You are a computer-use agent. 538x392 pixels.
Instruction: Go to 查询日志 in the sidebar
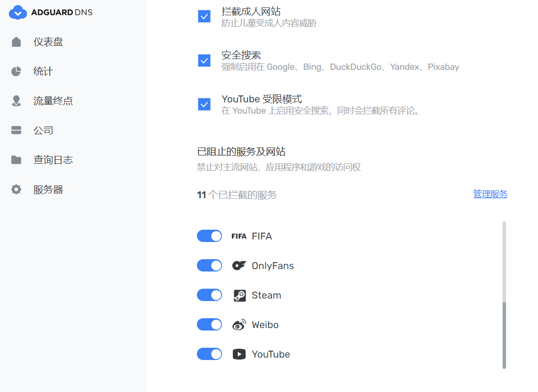tap(53, 160)
